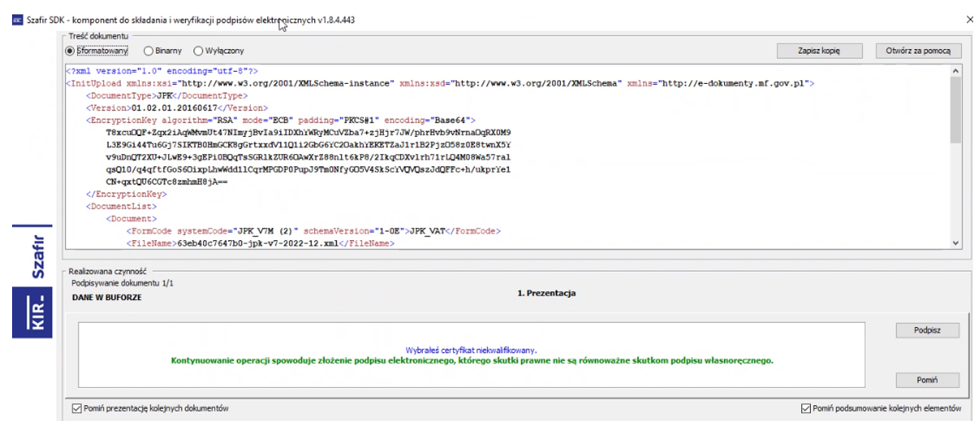Viewport: 980px width, 430px height.
Task: Click key line starting T8xcuOQF
Action: click(x=309, y=132)
